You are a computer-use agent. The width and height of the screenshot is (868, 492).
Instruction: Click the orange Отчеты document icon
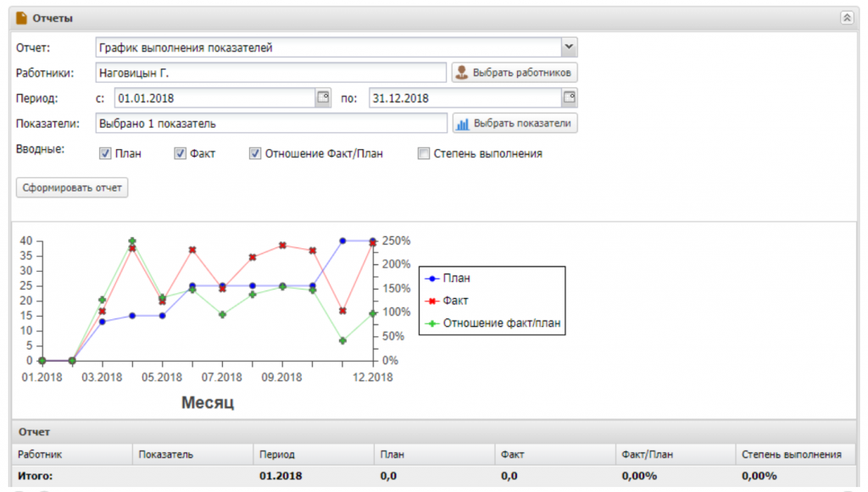[21, 19]
